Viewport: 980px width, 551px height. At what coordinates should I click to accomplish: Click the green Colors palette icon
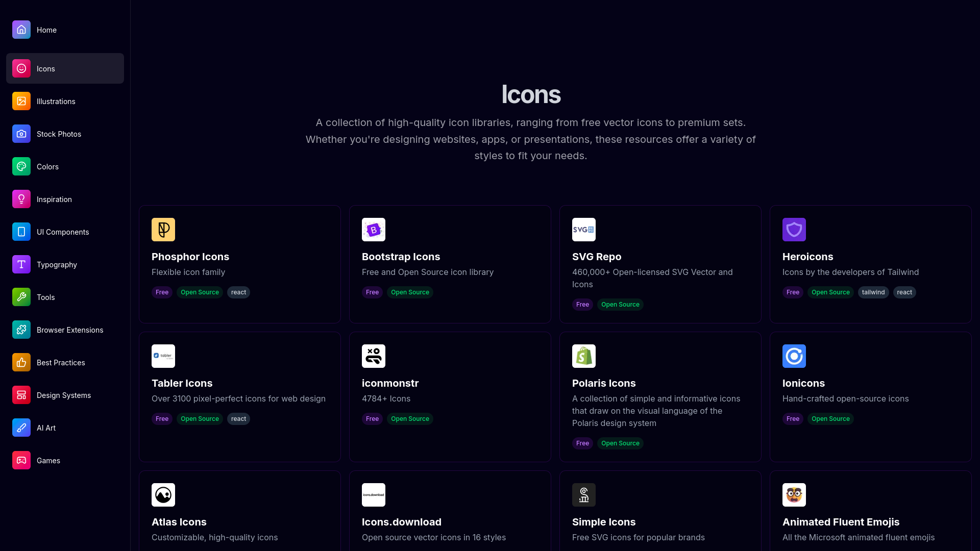21,166
